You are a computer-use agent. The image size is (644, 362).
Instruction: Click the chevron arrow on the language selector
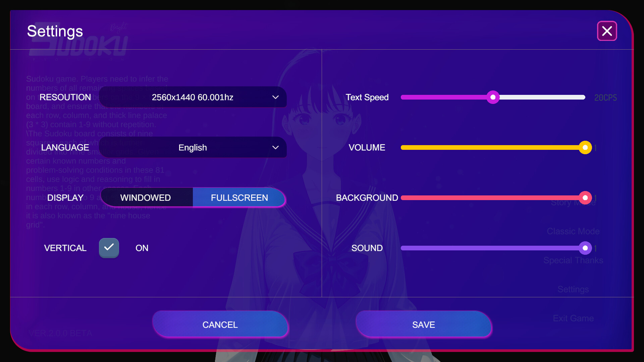pos(275,147)
